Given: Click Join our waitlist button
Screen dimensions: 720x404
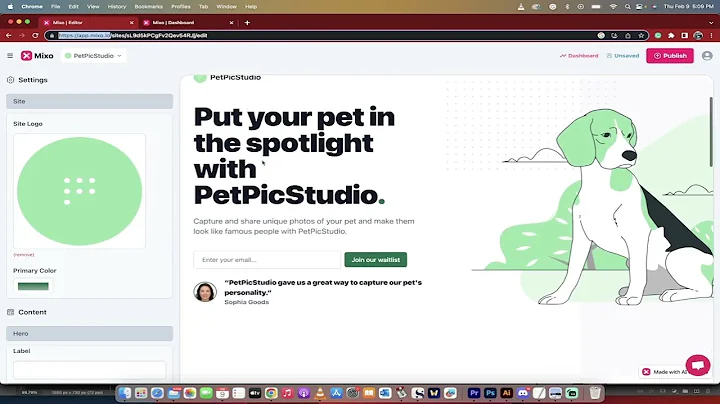Looking at the screenshot, I should pos(376,260).
